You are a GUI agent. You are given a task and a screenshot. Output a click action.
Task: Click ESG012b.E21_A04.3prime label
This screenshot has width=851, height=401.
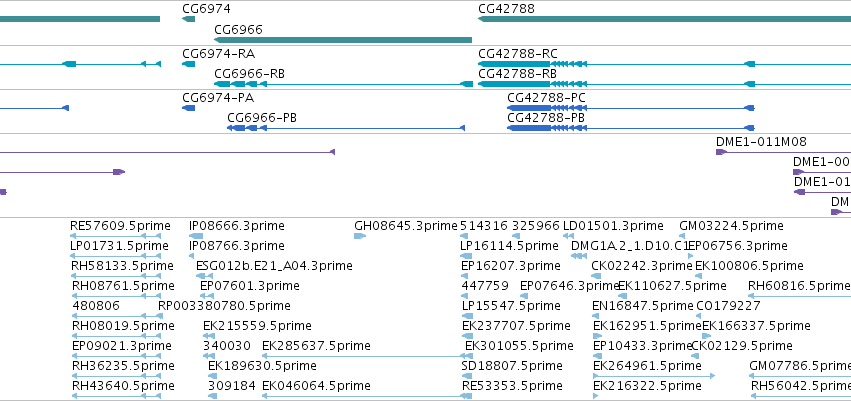click(274, 266)
